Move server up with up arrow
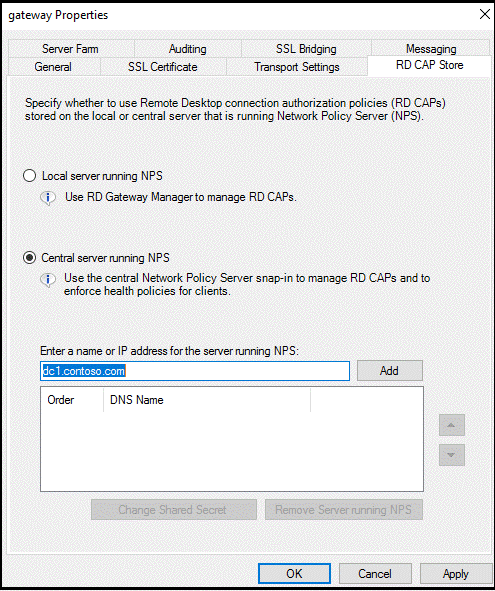The width and height of the screenshot is (495, 591). pyautogui.click(x=452, y=425)
